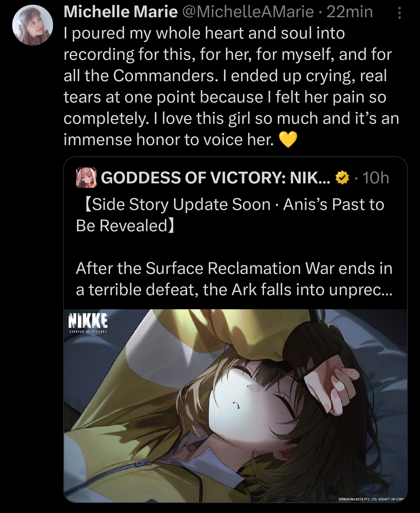Viewport: 420px width, 513px height.
Task: Click the GODDESS OF VICTORY account name
Action: point(216,178)
